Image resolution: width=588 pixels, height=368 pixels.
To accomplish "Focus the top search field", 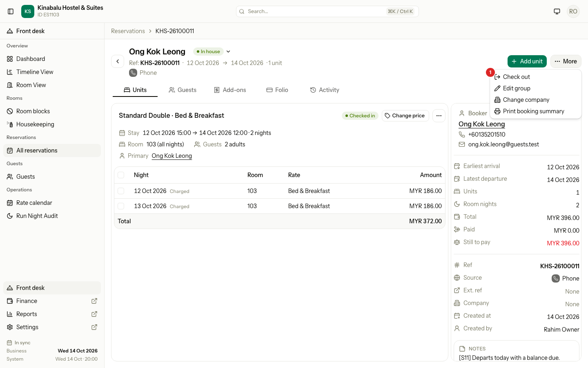I will coord(327,11).
